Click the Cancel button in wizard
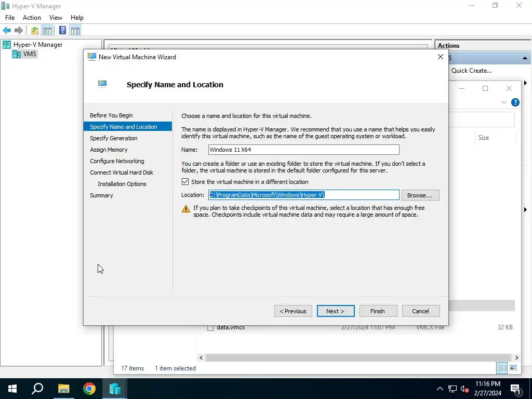The image size is (532, 399). [x=421, y=311]
